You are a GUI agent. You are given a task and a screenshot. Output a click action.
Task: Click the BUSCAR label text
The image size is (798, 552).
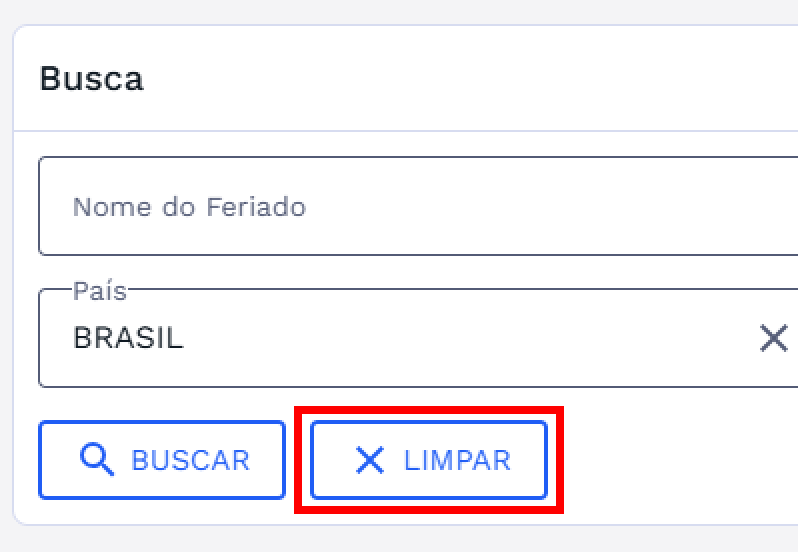[x=190, y=460]
